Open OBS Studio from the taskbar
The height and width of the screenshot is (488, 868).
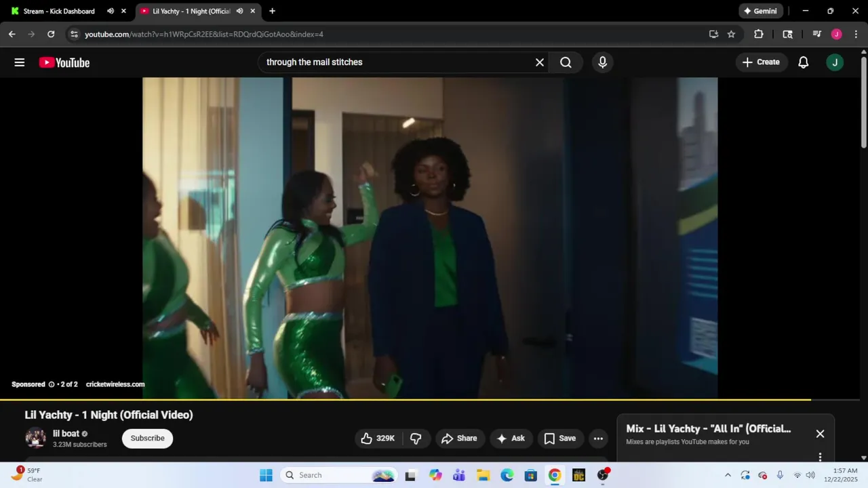(x=602, y=475)
